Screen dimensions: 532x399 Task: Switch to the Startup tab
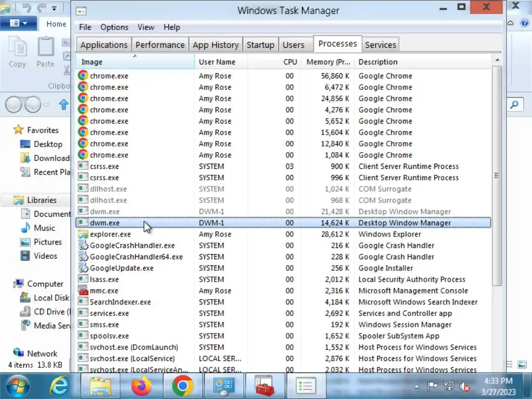click(260, 45)
